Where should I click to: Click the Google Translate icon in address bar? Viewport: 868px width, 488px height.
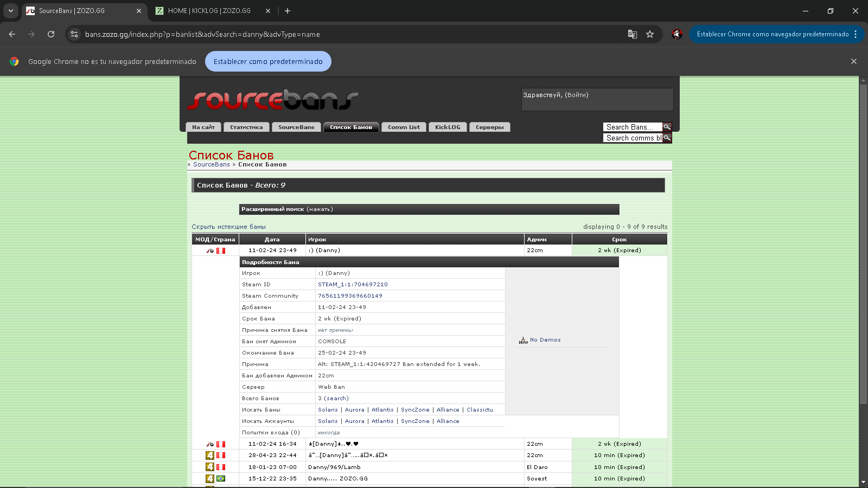pos(632,34)
